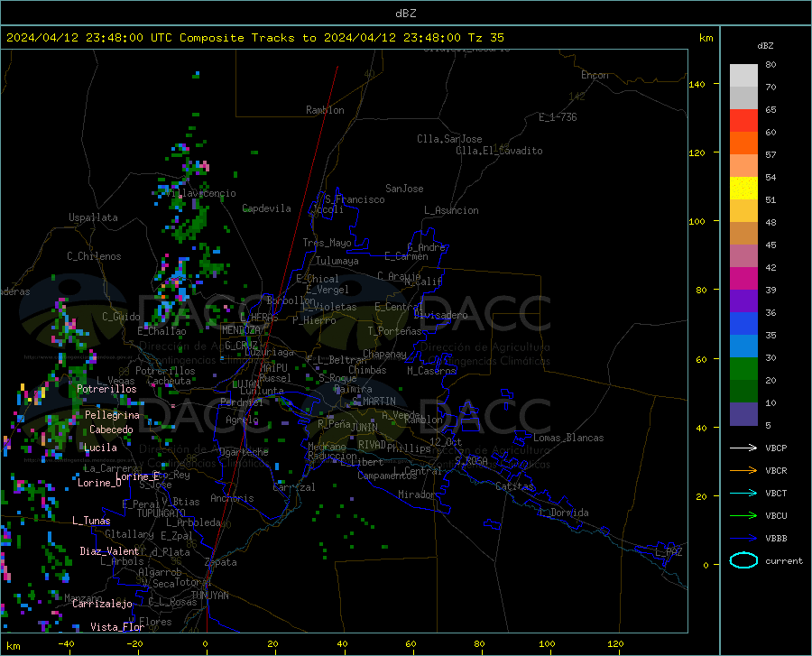Click the cyan 'current' ellipse symbol
This screenshot has height=656, width=812.
pyautogui.click(x=743, y=560)
